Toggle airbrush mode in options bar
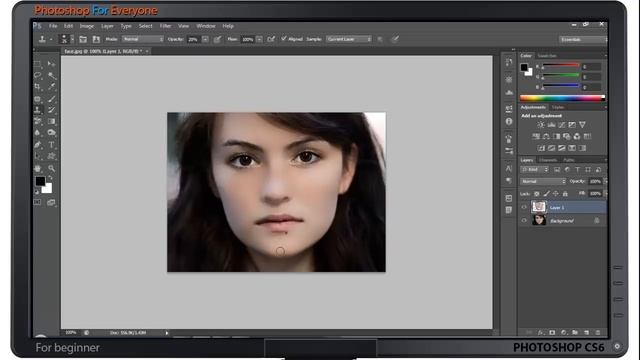The height and width of the screenshot is (360, 640). pos(271,39)
